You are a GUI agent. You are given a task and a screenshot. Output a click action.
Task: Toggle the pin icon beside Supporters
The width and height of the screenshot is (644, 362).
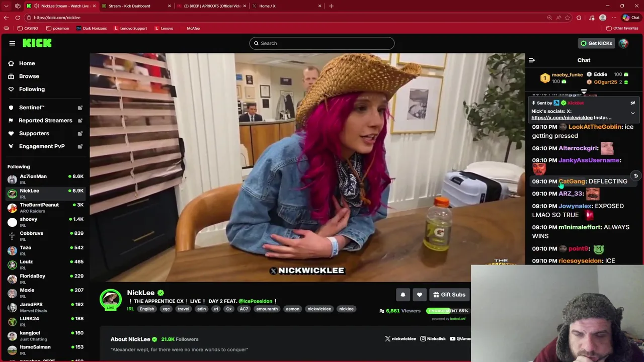pos(80,134)
